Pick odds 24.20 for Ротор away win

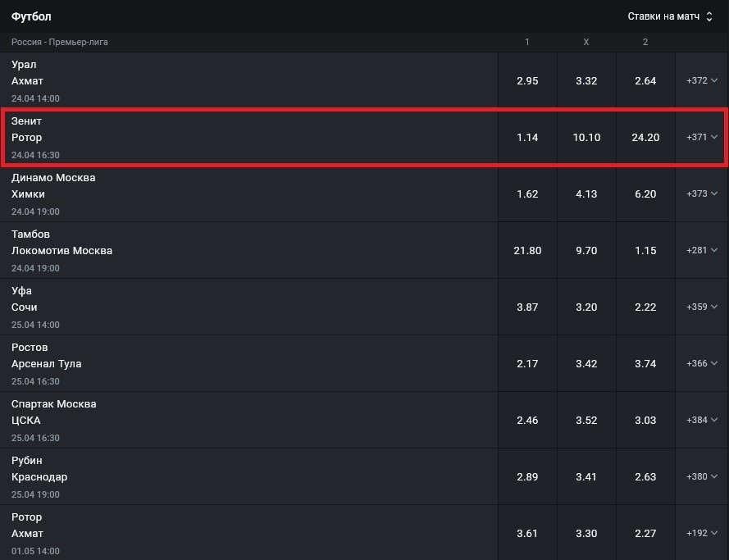point(645,138)
